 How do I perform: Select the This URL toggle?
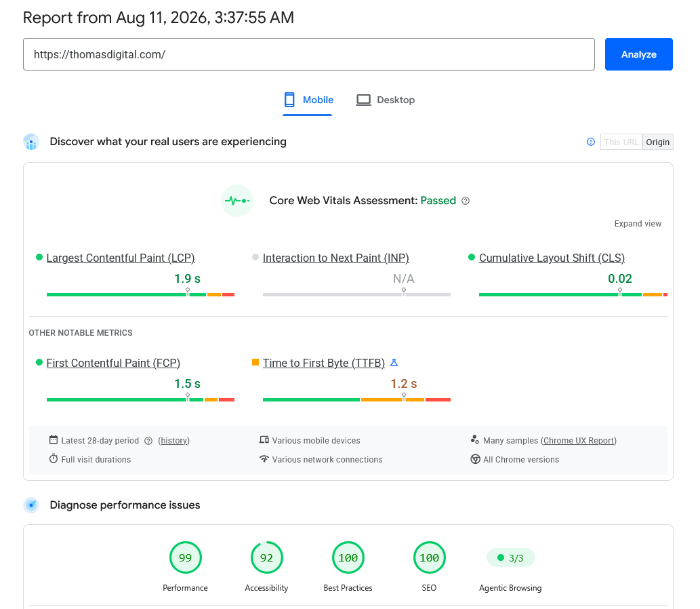coord(621,142)
